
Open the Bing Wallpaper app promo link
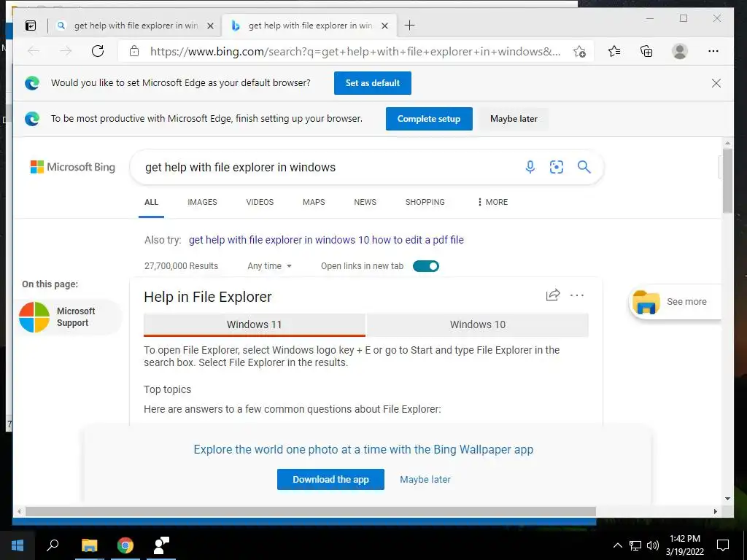point(363,449)
